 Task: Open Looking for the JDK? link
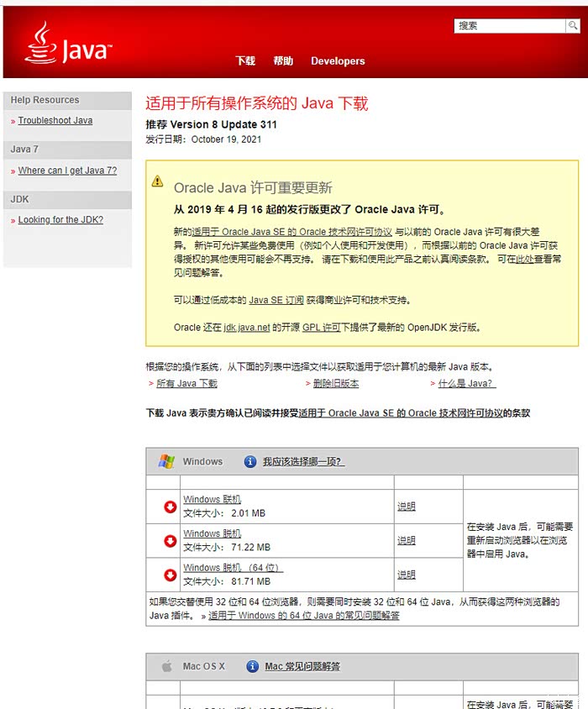(x=60, y=220)
